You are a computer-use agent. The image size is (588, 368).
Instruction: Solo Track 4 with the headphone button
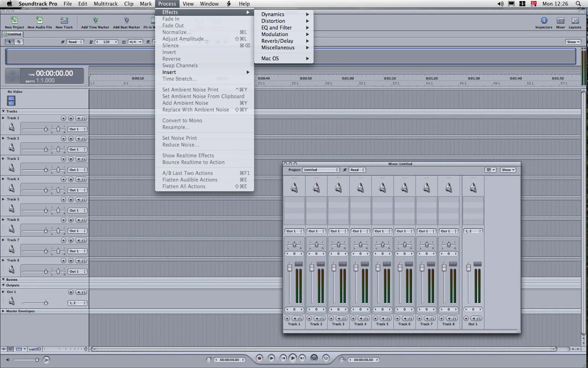84,179
